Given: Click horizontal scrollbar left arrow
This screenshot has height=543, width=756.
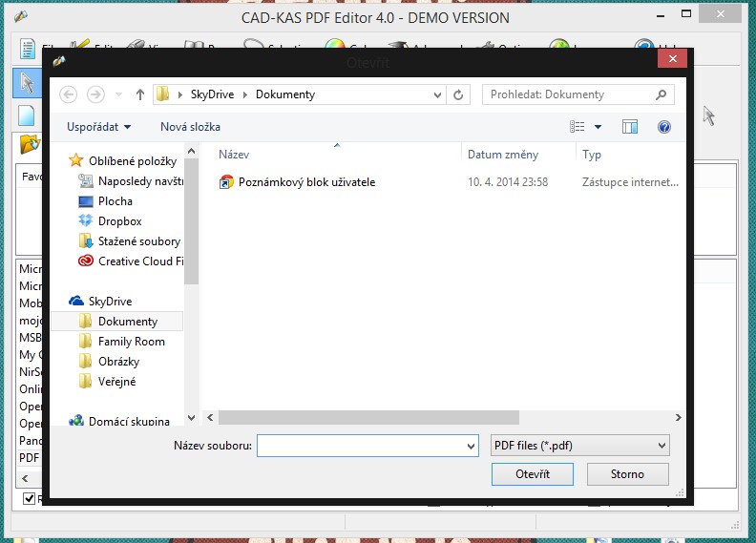Looking at the screenshot, I should point(210,417).
